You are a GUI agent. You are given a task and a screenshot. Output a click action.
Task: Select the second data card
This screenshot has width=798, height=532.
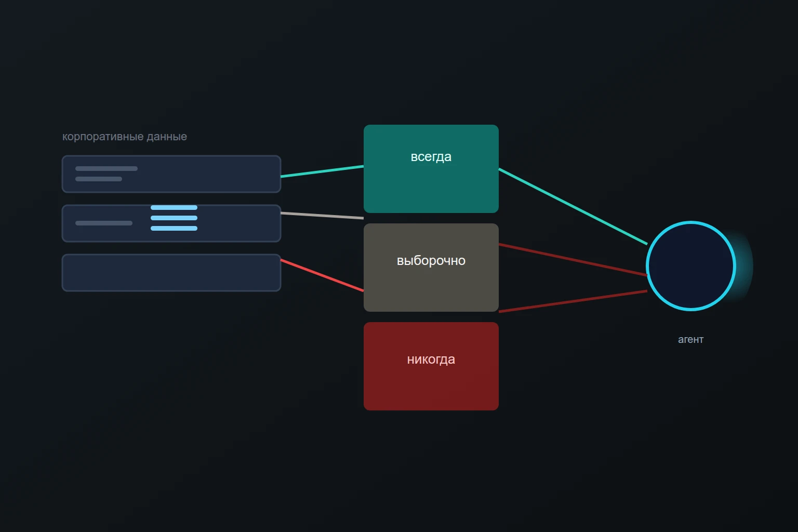[171, 223]
